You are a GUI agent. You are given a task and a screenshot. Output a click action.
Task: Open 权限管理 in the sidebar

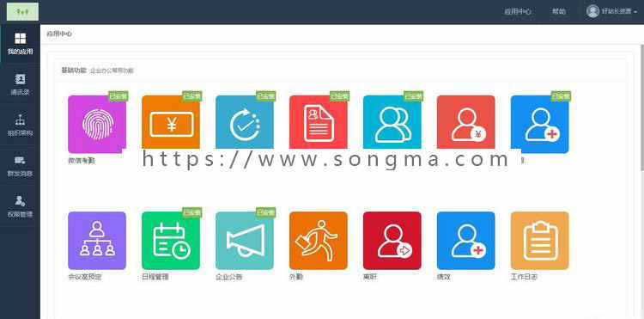click(x=20, y=206)
